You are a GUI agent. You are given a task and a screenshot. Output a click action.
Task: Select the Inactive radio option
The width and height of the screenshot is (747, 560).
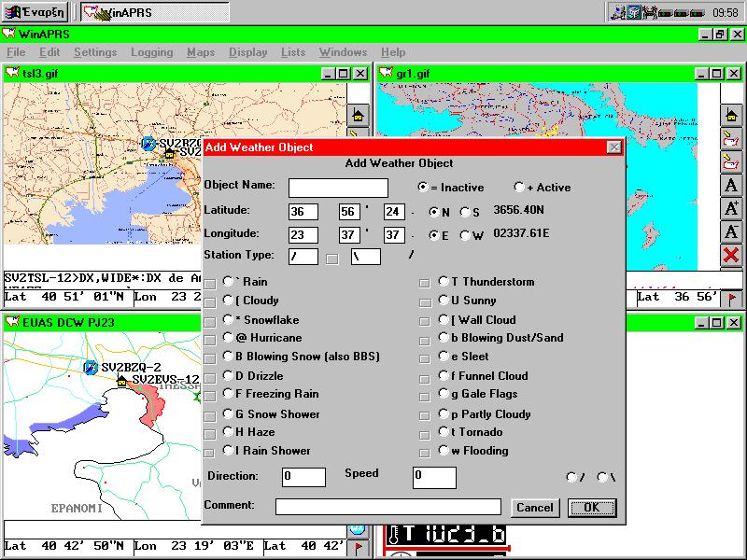pos(423,188)
